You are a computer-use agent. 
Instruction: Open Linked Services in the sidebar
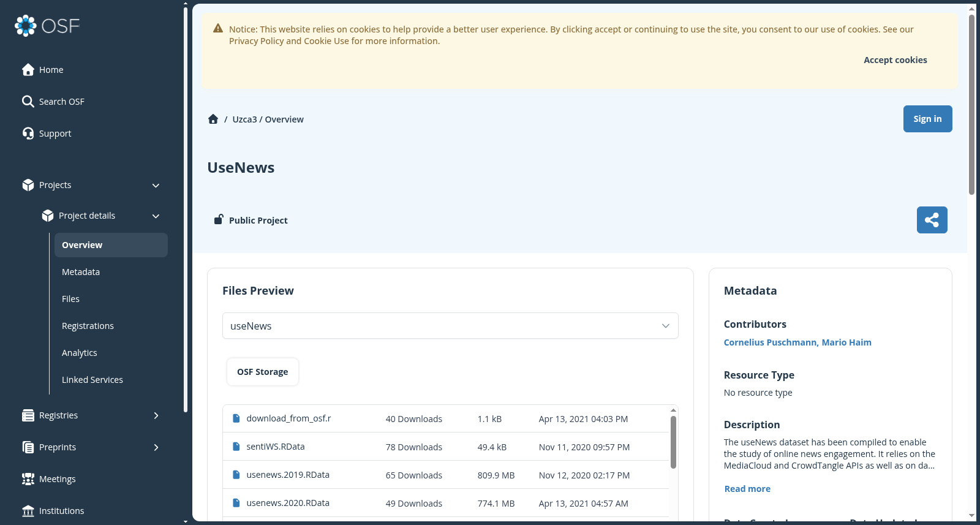(111, 380)
